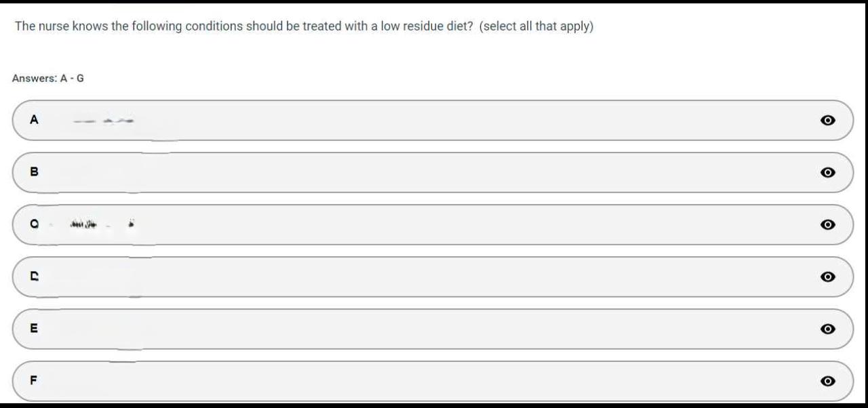Select answer option D
The image size is (868, 408).
433,277
